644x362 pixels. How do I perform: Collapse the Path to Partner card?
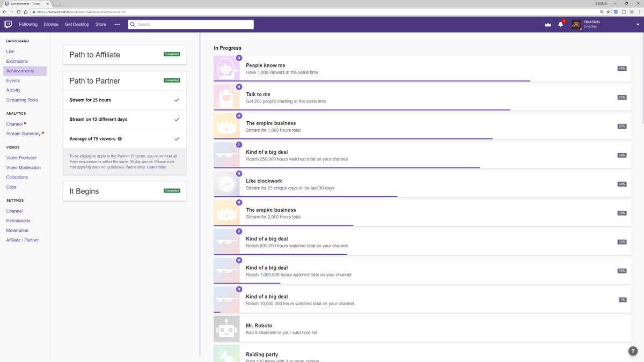click(x=125, y=81)
